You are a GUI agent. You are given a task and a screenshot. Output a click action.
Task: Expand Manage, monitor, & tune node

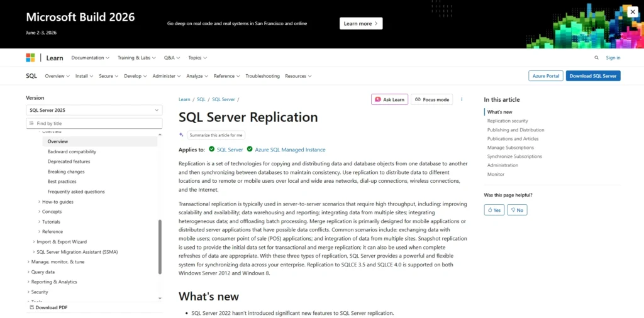tap(57, 262)
